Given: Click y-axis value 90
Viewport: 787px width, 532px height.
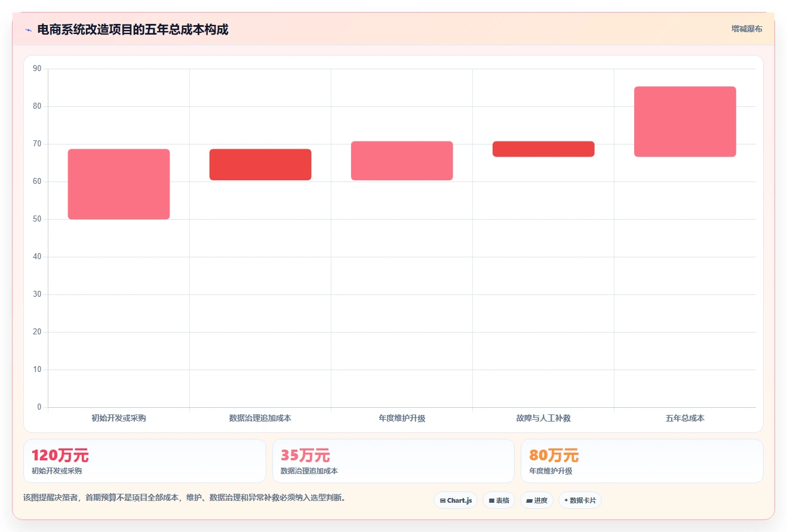Looking at the screenshot, I should coord(37,69).
